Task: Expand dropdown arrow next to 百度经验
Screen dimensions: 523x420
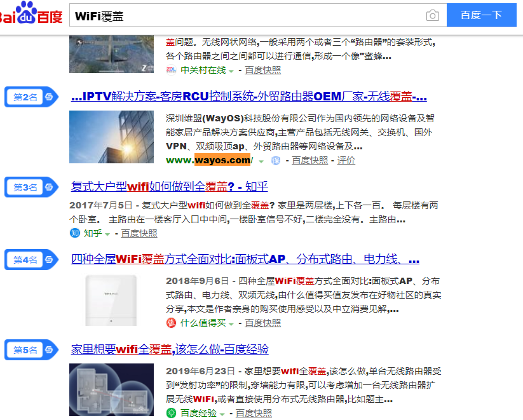Action: pos(222,414)
